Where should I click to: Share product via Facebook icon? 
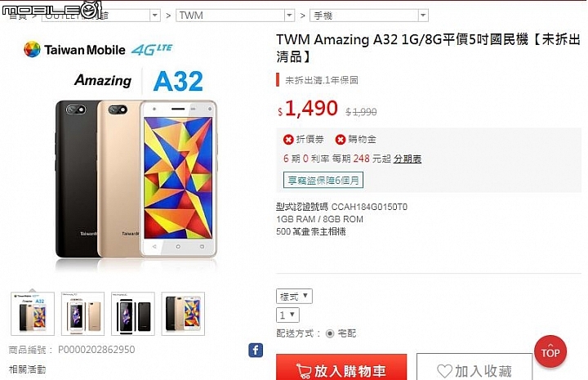tap(256, 351)
